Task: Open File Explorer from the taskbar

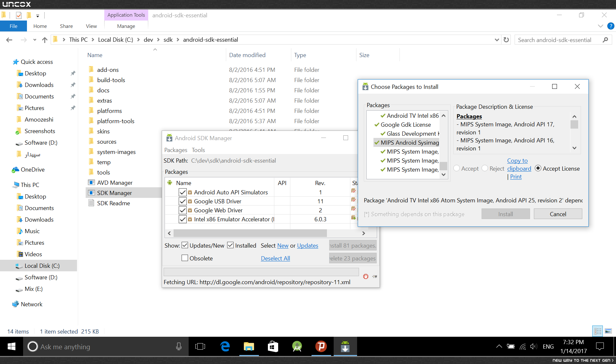Action: (x=249, y=347)
